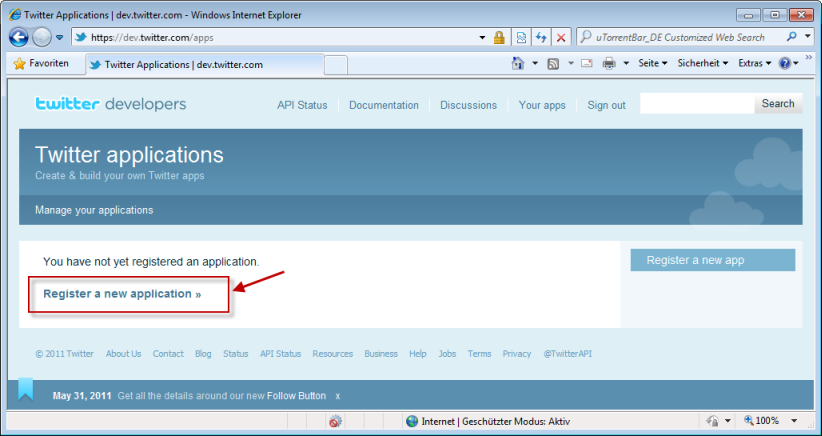Click the Print icon in command bar

click(608, 63)
